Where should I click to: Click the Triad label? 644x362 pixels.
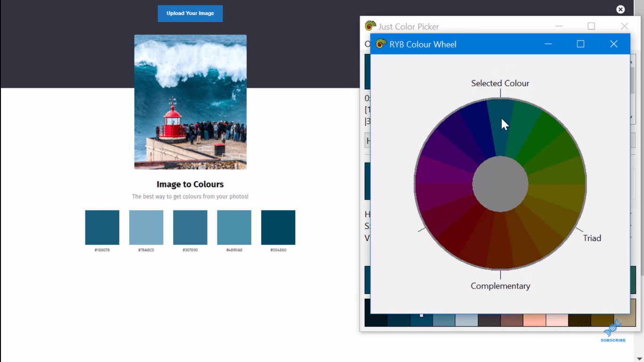592,238
